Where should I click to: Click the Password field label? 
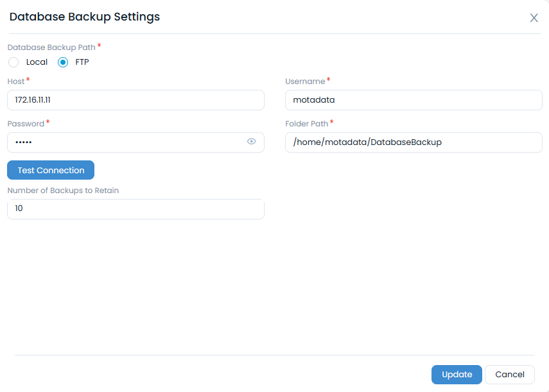pos(26,124)
